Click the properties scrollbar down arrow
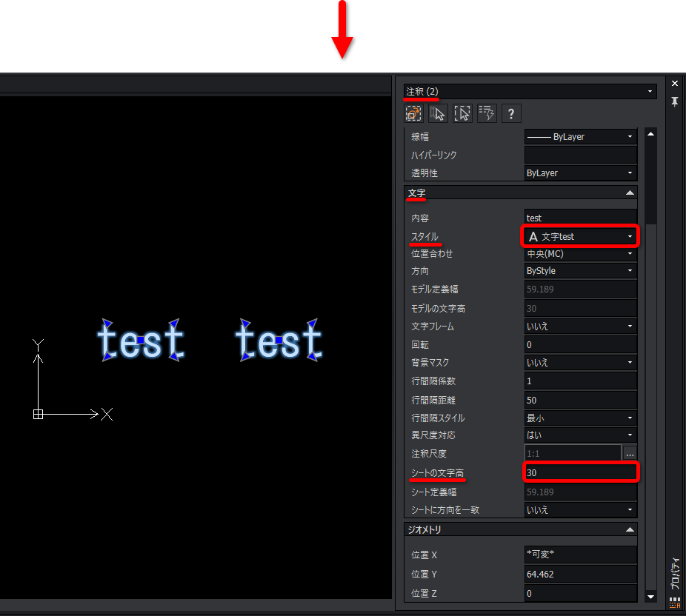The width and height of the screenshot is (686, 616). 650,596
